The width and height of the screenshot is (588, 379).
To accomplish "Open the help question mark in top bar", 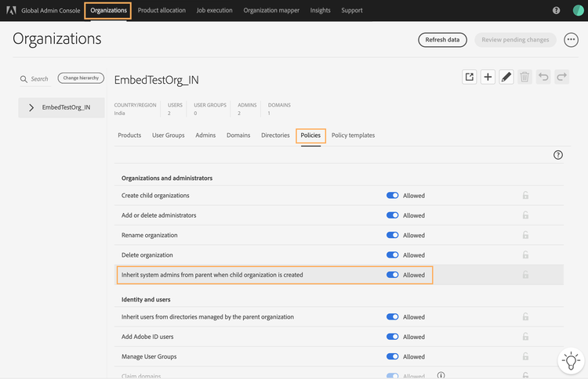I will [x=557, y=11].
